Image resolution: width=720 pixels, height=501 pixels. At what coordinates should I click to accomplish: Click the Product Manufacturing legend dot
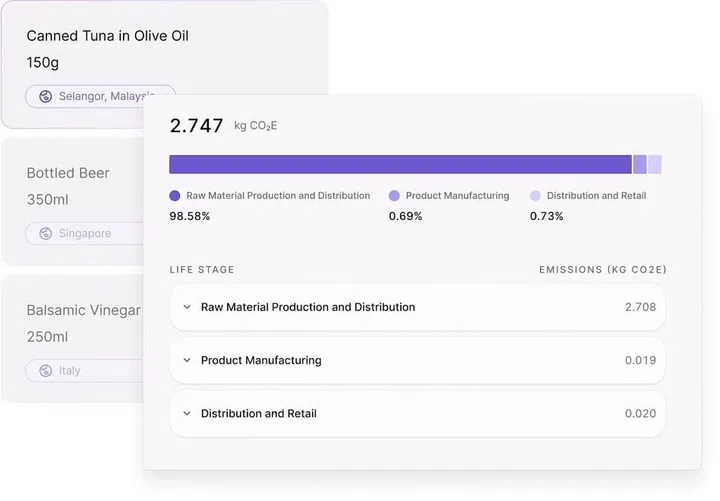[x=394, y=196]
